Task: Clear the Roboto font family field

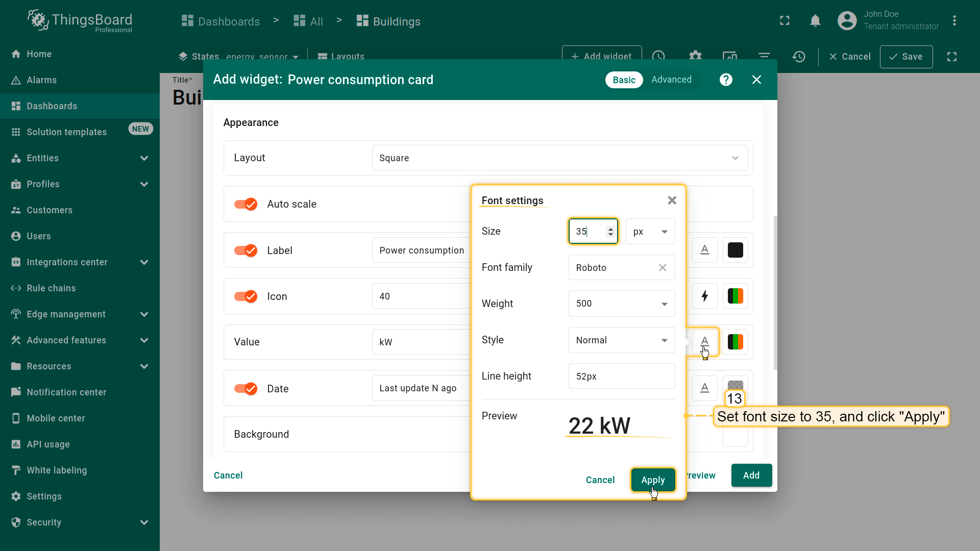Action: click(663, 268)
